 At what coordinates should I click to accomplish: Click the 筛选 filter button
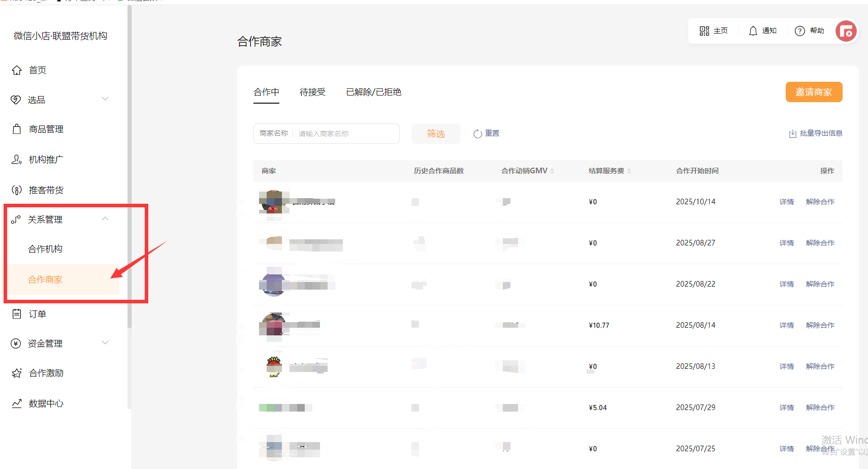(436, 134)
